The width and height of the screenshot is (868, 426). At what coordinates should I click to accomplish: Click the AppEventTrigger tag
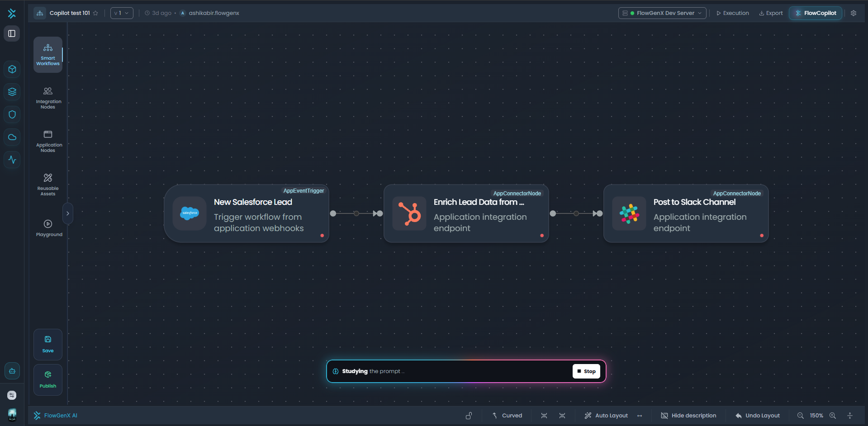(x=304, y=191)
